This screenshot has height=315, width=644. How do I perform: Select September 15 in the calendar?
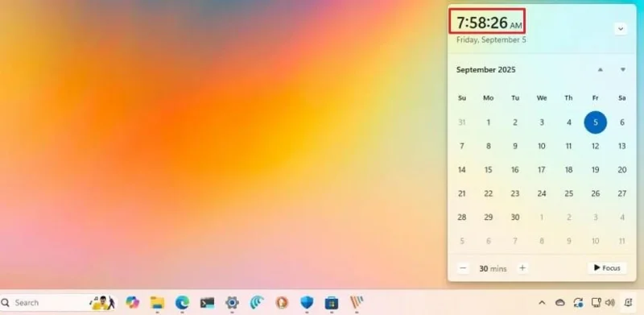pyautogui.click(x=489, y=170)
